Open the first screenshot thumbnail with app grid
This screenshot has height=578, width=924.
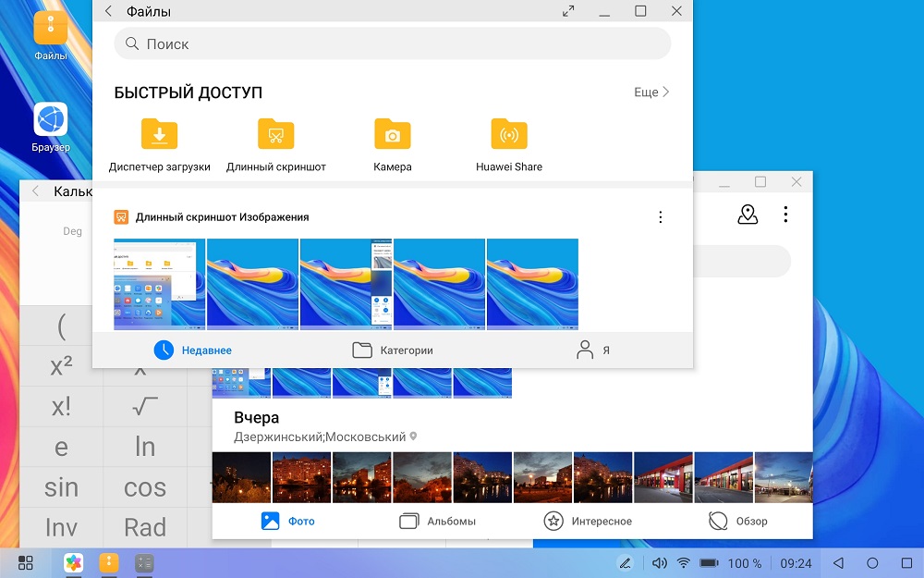[x=159, y=284]
